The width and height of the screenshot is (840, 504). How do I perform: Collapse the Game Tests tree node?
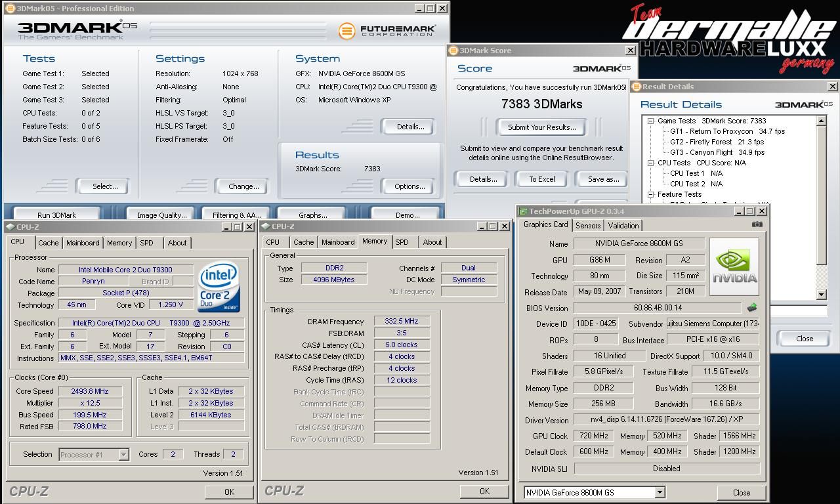[x=650, y=121]
